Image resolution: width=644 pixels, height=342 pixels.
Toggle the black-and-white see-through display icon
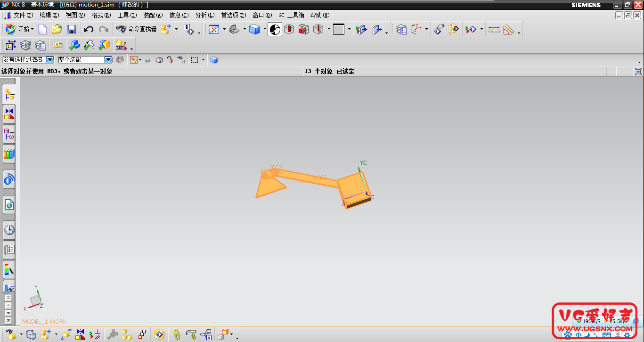click(x=275, y=30)
